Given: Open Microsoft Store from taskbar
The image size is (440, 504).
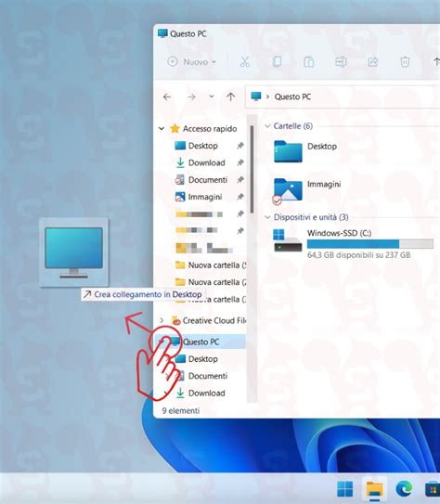Looking at the screenshot, I should coord(433,489).
